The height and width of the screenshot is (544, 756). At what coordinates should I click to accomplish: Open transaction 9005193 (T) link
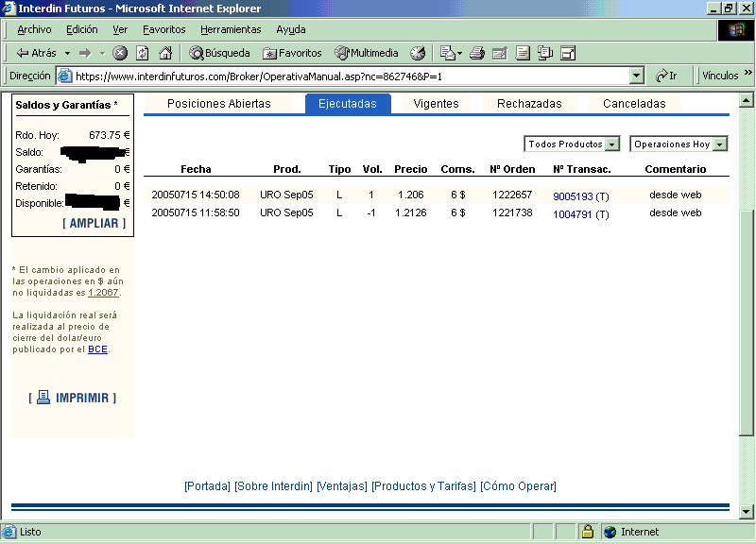click(581, 196)
